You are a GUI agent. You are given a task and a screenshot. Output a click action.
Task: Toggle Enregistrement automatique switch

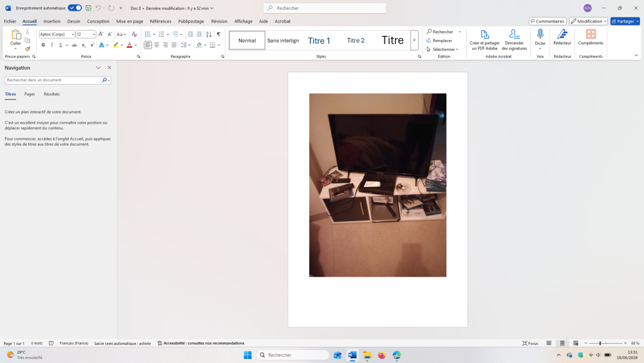pyautogui.click(x=75, y=8)
